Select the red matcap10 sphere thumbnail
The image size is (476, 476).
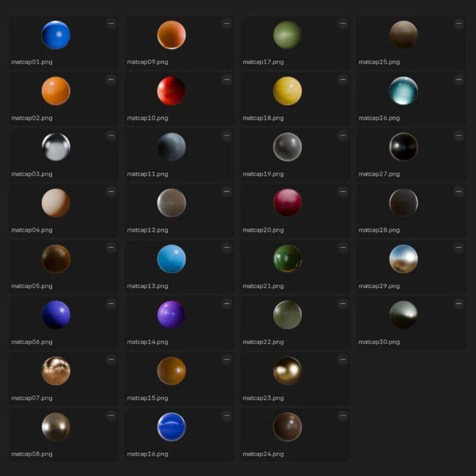(172, 91)
